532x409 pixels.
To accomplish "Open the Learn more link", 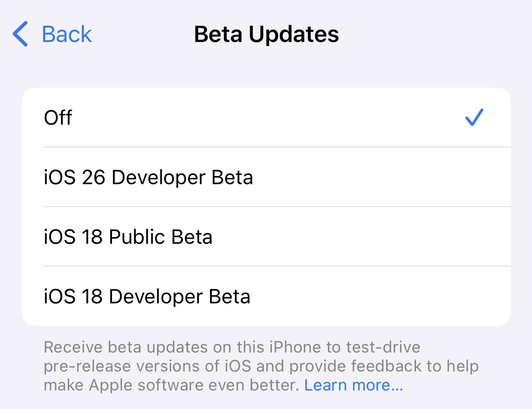I will click(354, 386).
